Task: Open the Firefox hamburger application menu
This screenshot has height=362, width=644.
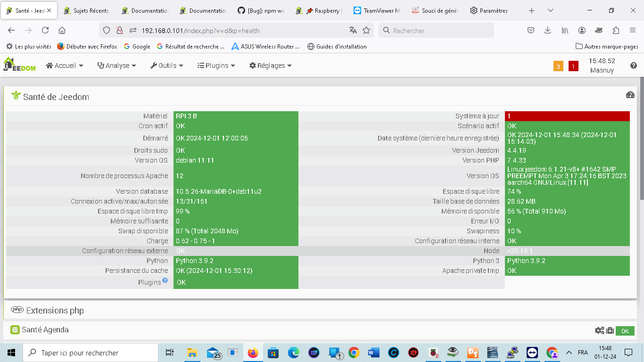Action: [x=633, y=31]
